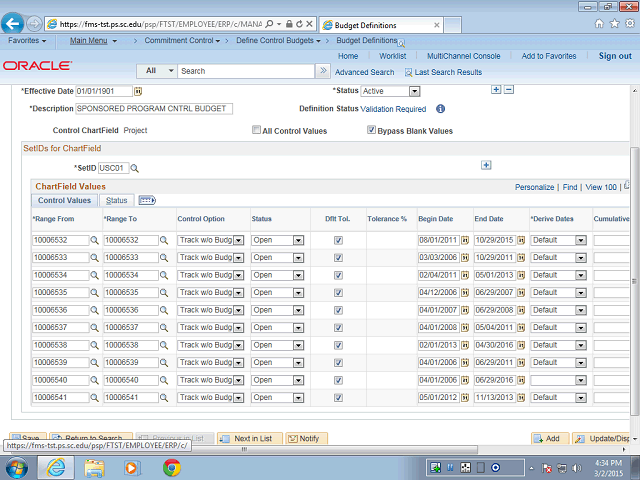Switch to the Status tab in ChartField Values
The image size is (640, 480).
click(x=117, y=201)
